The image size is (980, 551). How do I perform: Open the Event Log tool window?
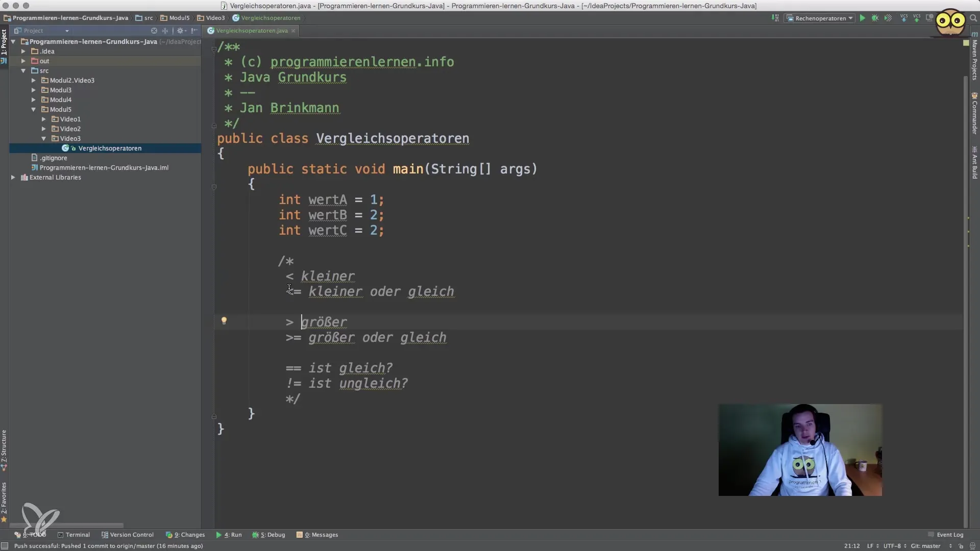(946, 535)
